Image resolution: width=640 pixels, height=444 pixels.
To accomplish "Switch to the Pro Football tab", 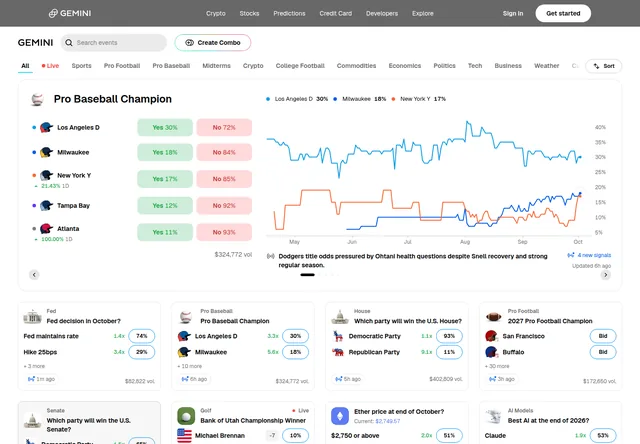I will pos(122,66).
